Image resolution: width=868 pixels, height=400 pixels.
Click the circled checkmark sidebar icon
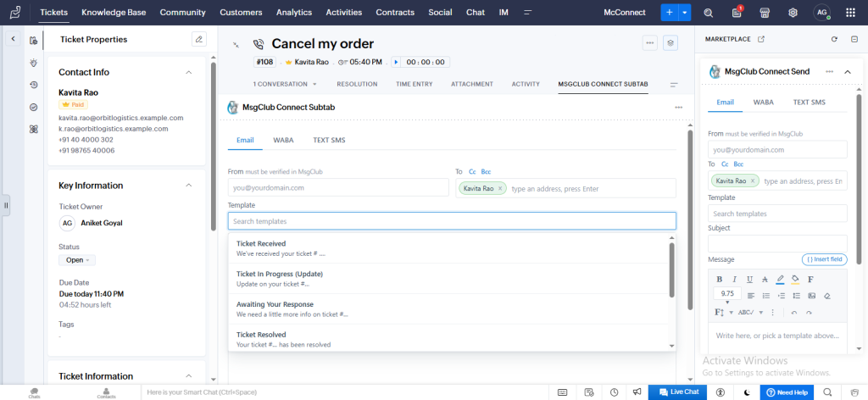tap(34, 107)
